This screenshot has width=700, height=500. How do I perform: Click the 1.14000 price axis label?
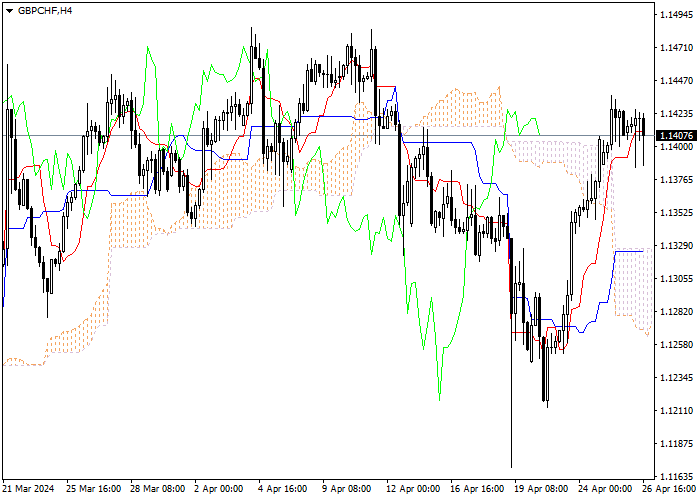[x=676, y=147]
